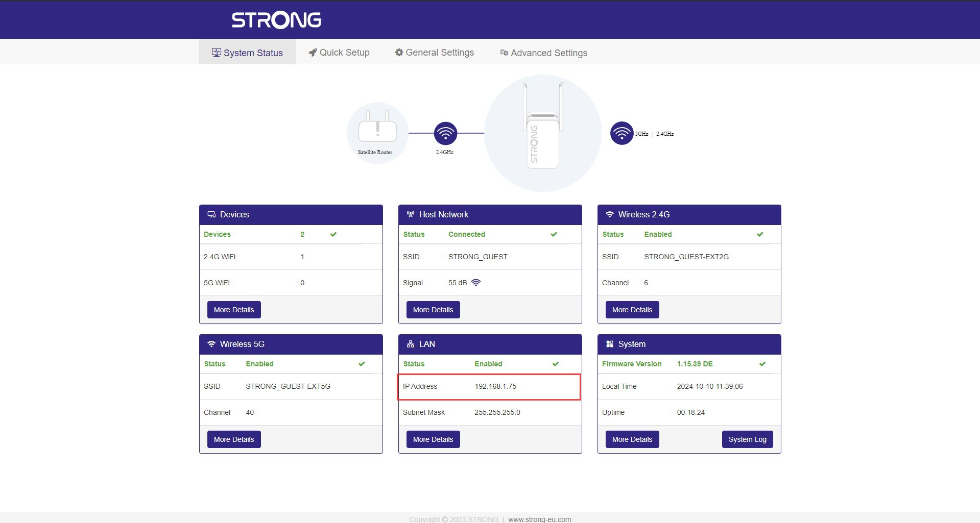This screenshot has width=980, height=523.
Task: Open More Details for Wireless 2.4G
Action: [632, 310]
